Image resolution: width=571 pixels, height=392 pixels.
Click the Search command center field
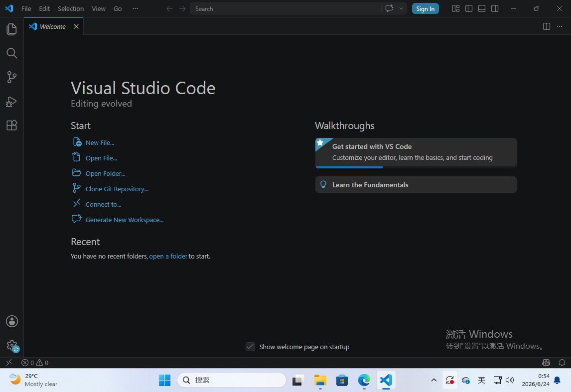286,9
